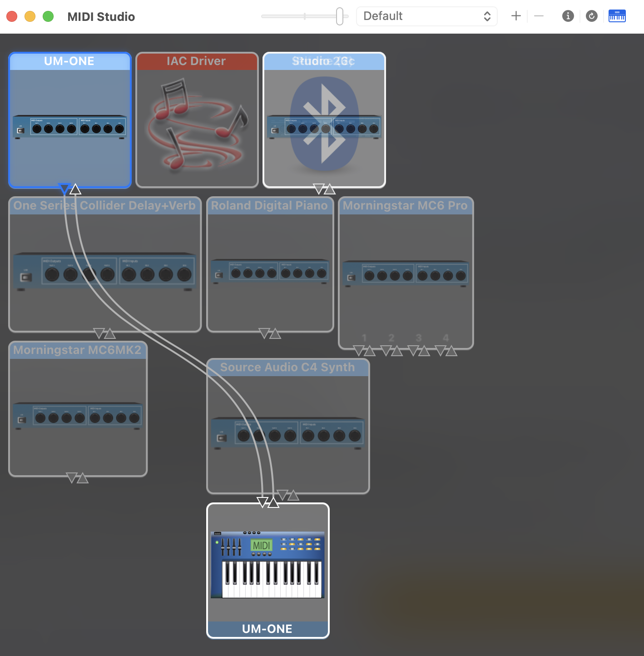Click the minus button to remove device

click(x=539, y=16)
